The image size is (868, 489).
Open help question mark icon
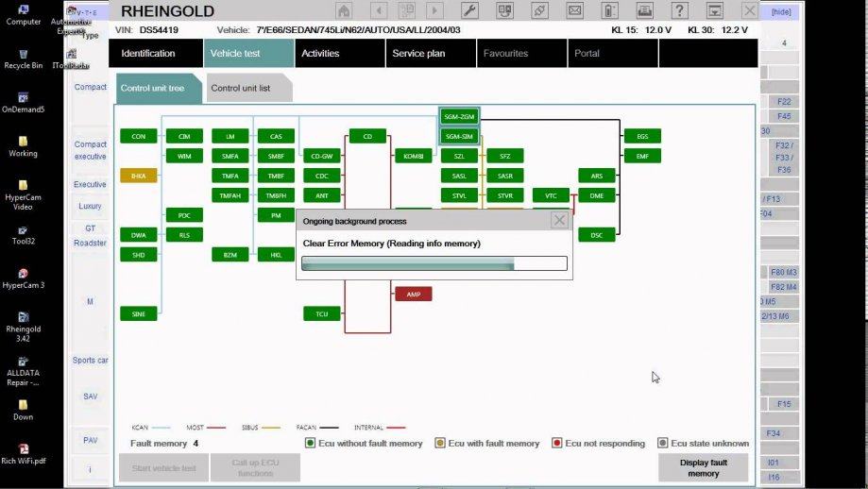[680, 10]
